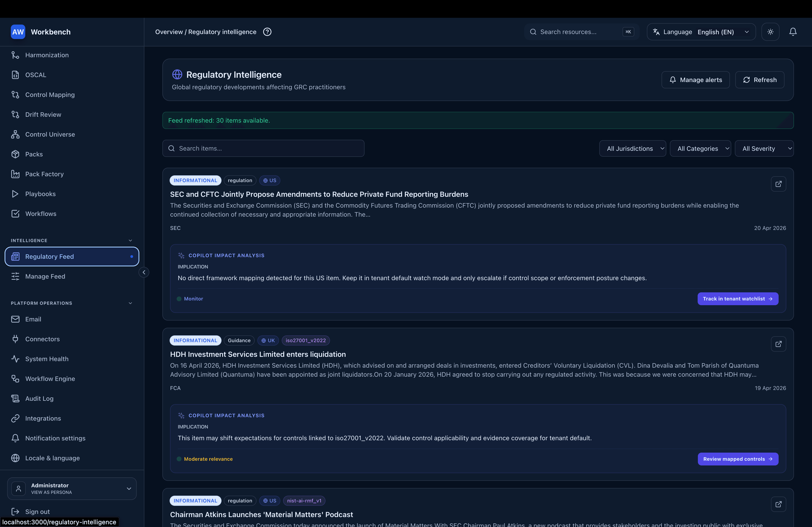This screenshot has width=812, height=527.
Task: Click the Control Mapping icon in sidebar
Action: click(15, 94)
